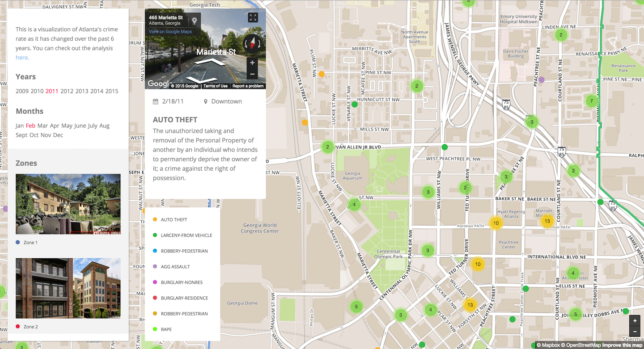The width and height of the screenshot is (644, 349).
Task: Click the Zone 2 red legend dot
Action: point(18,327)
